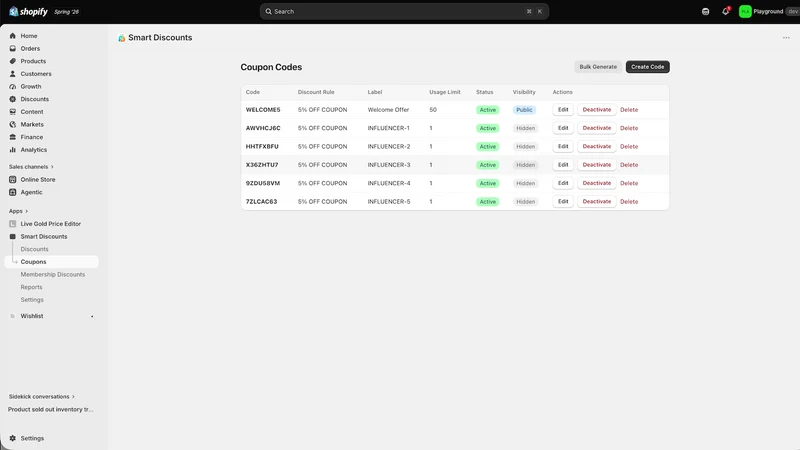Edit the X36ZHTU7 coupon
This screenshot has height=450, width=800.
click(x=563, y=165)
